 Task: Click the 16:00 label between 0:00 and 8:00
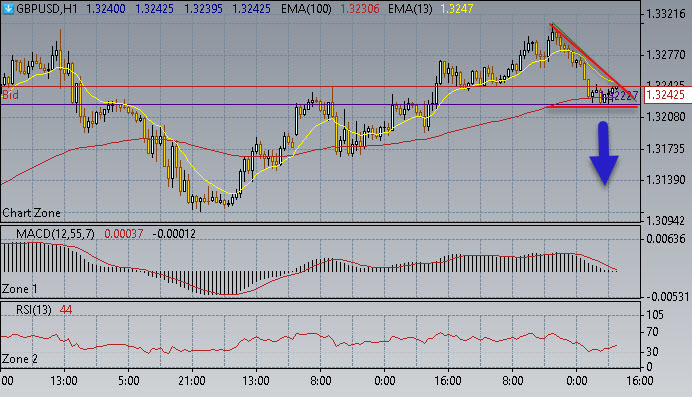point(448,381)
